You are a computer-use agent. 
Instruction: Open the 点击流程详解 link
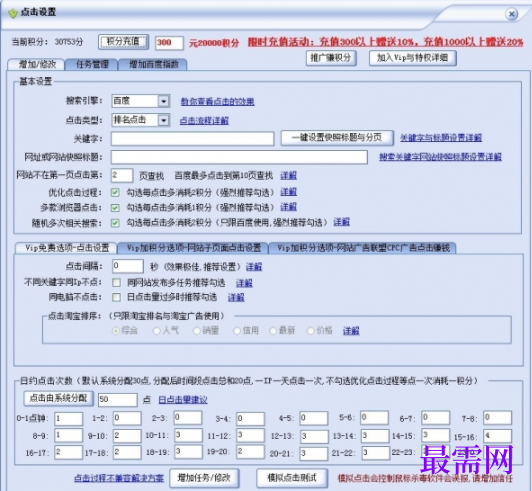[204, 120]
